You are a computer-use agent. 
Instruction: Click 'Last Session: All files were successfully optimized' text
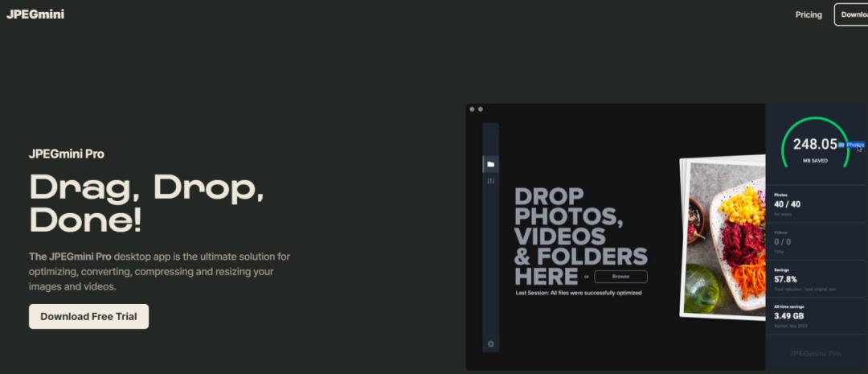click(579, 293)
